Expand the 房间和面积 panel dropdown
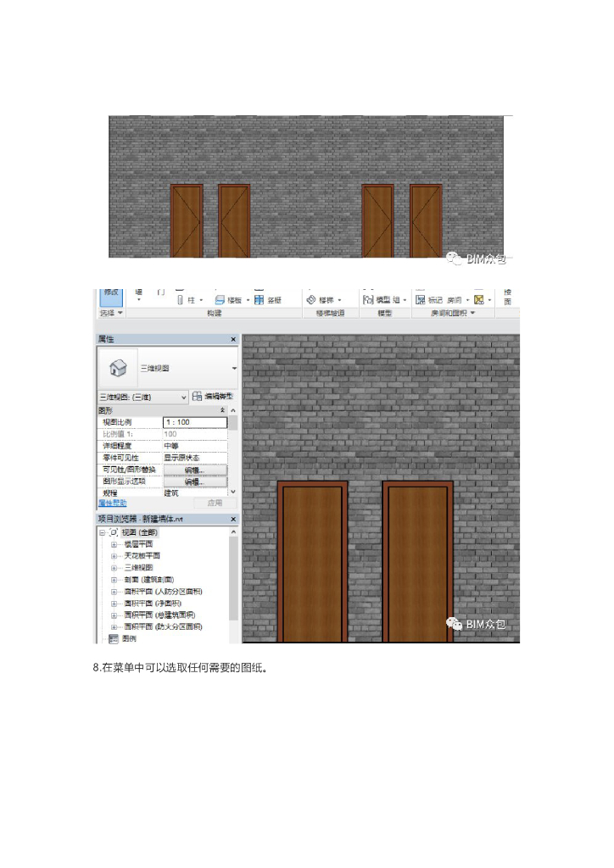This screenshot has height=868, width=614. click(473, 313)
